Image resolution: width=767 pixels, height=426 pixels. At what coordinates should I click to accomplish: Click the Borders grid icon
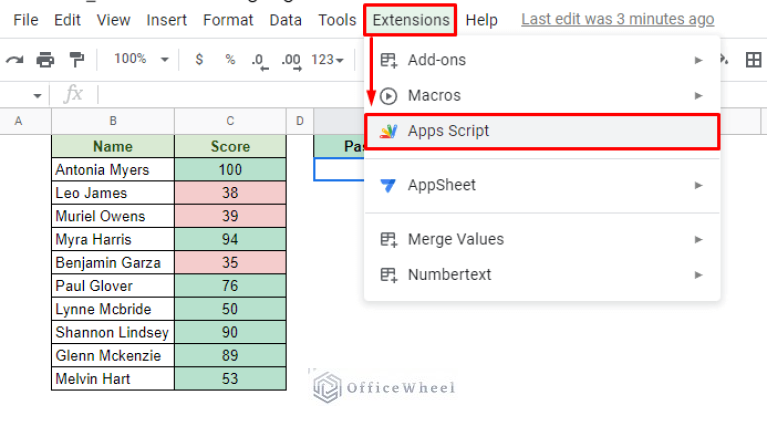click(x=753, y=60)
